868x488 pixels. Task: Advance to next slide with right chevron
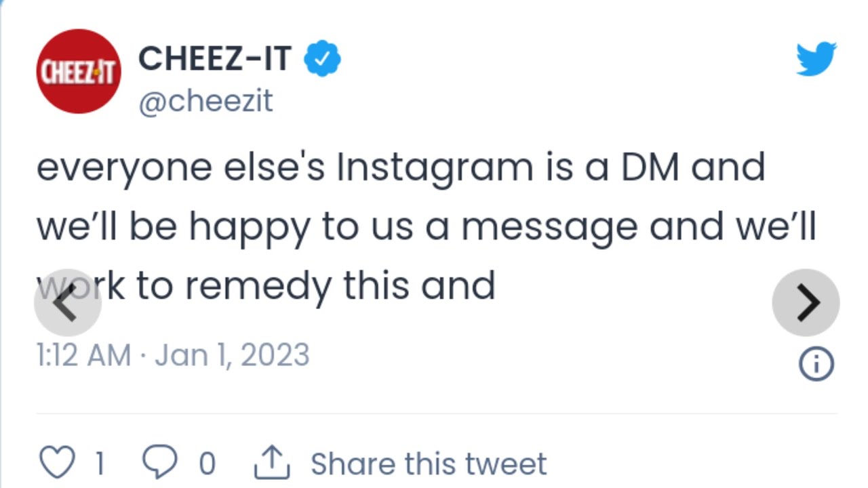[806, 302]
